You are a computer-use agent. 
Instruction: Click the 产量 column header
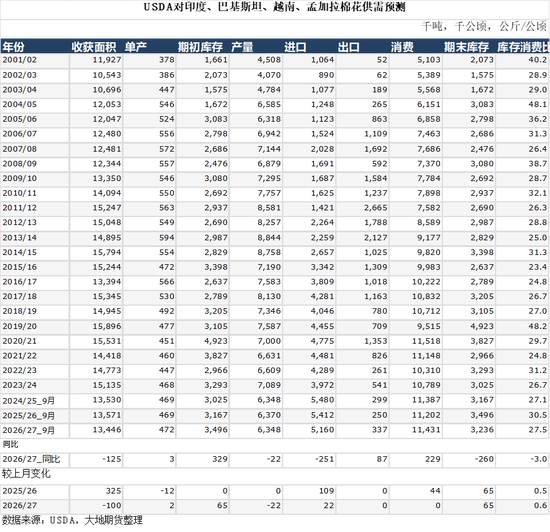(242, 47)
